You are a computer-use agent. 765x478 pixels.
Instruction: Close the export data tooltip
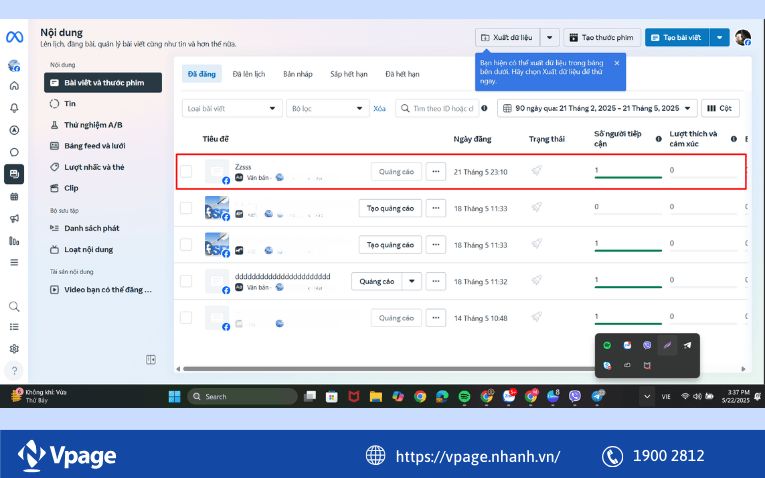coord(616,63)
